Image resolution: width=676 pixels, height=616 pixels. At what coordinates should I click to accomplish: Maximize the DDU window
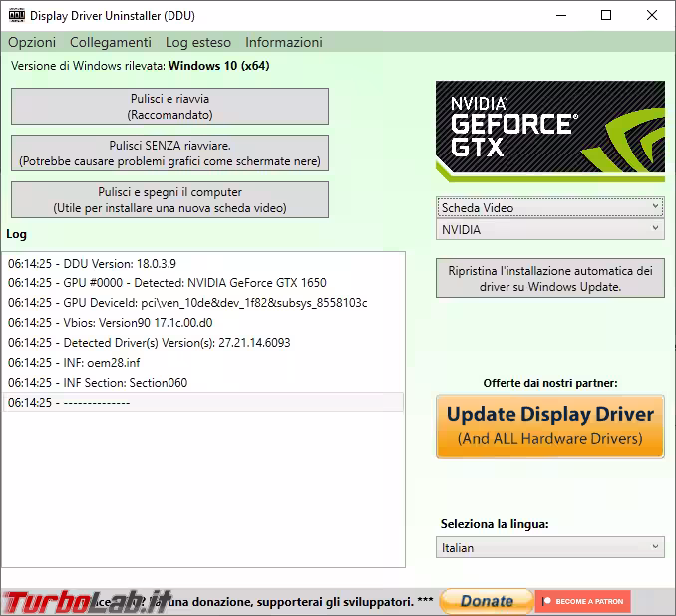click(606, 15)
